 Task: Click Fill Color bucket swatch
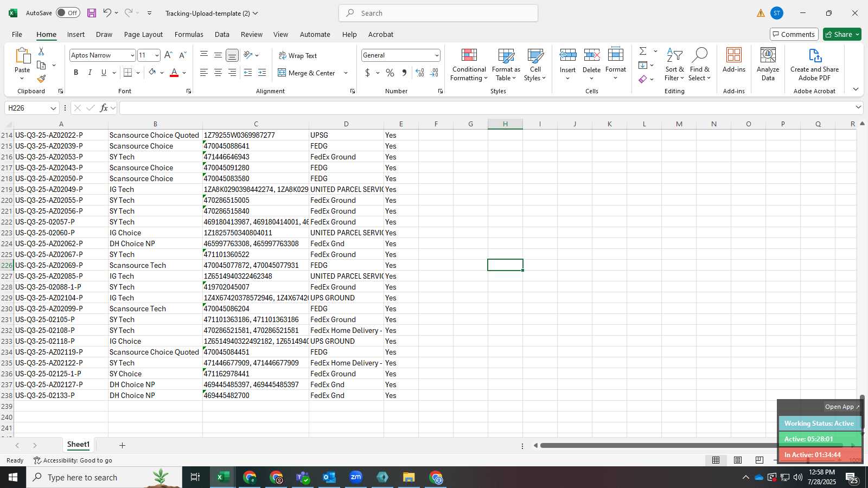[x=152, y=73]
